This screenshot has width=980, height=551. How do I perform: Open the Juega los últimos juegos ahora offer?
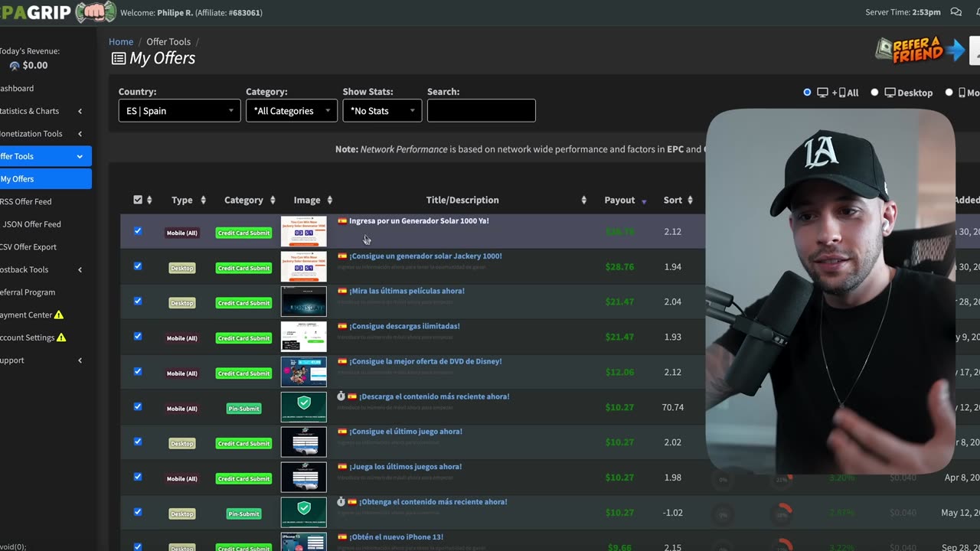406,467
